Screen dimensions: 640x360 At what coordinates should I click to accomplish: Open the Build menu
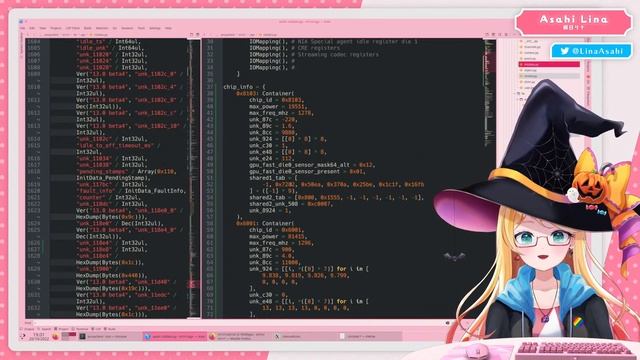(87, 28)
